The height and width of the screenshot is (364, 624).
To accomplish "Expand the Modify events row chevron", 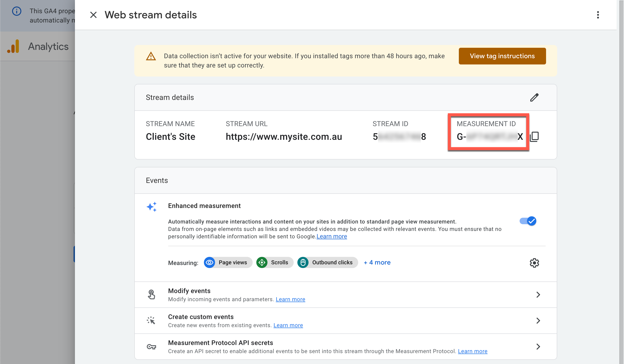I will click(x=538, y=295).
